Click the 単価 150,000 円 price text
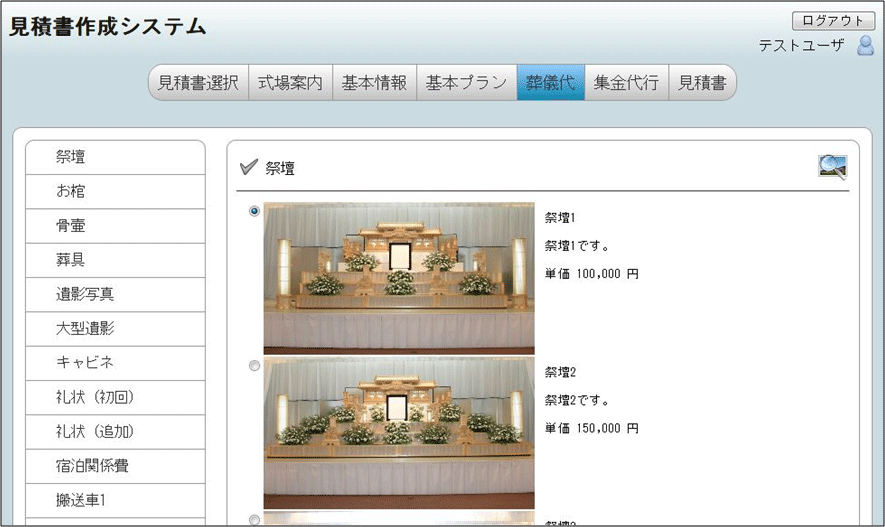 [x=592, y=429]
